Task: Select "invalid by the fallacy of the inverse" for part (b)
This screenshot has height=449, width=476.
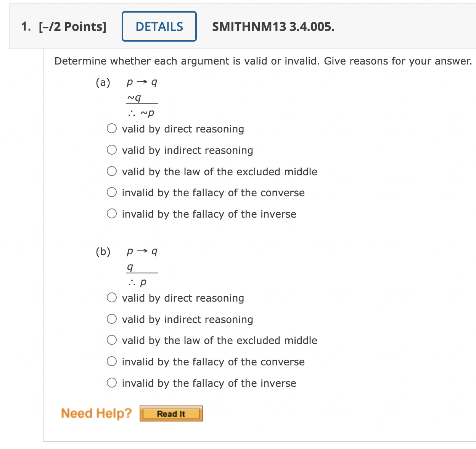Action: coord(112,383)
